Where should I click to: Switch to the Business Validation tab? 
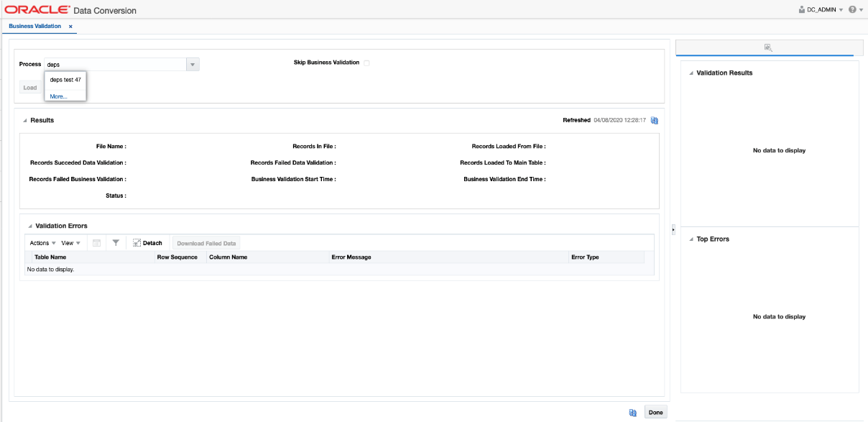pyautogui.click(x=35, y=26)
